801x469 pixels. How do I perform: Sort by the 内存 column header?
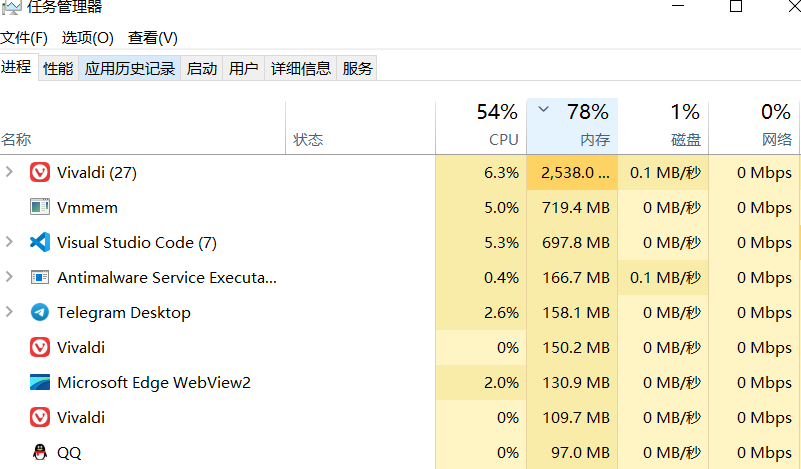coord(572,126)
